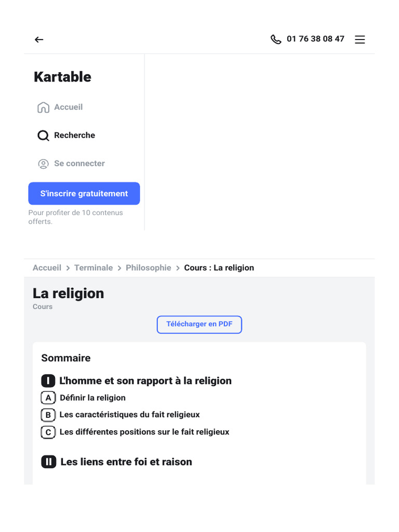Download the course via Télécharger en PDF

coord(199,324)
